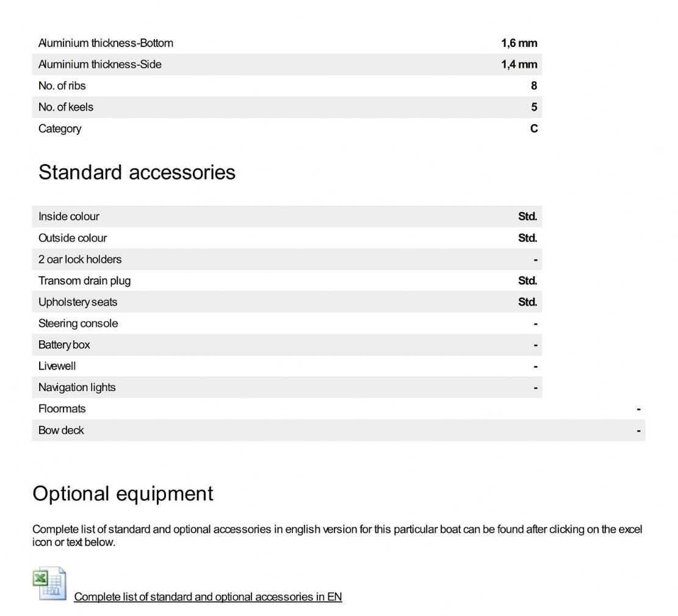Click the No. of keels label
Screen dimensions: 678x616
click(66, 107)
